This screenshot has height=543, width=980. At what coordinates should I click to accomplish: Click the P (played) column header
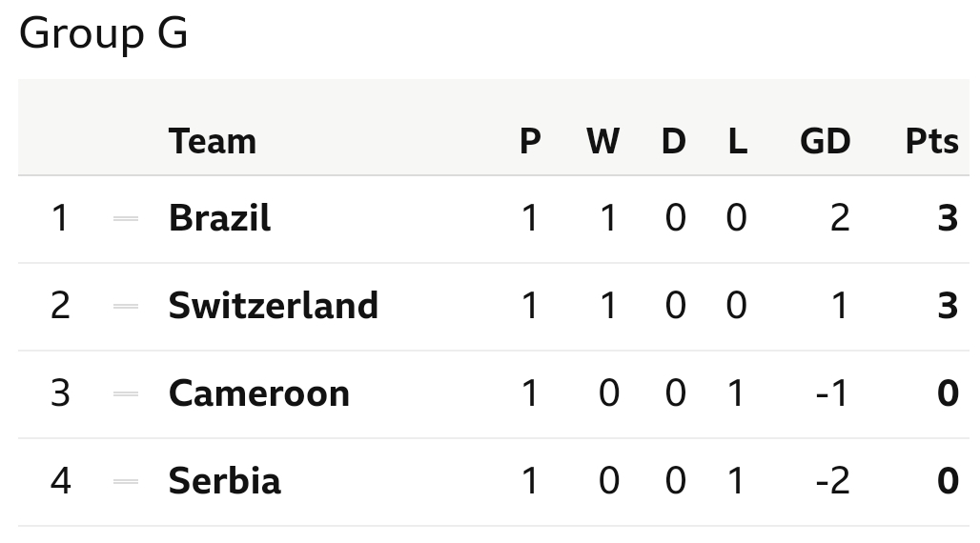point(530,141)
